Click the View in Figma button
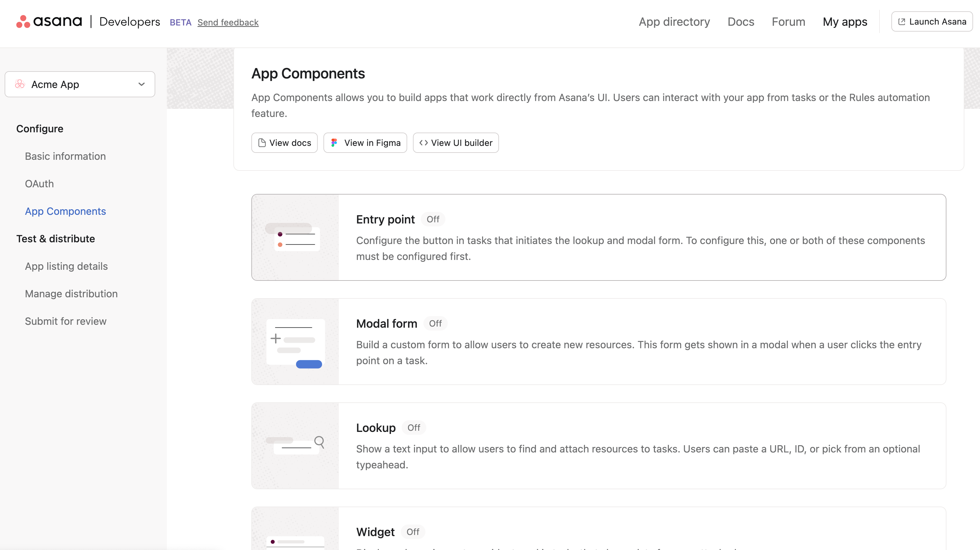 pos(365,143)
